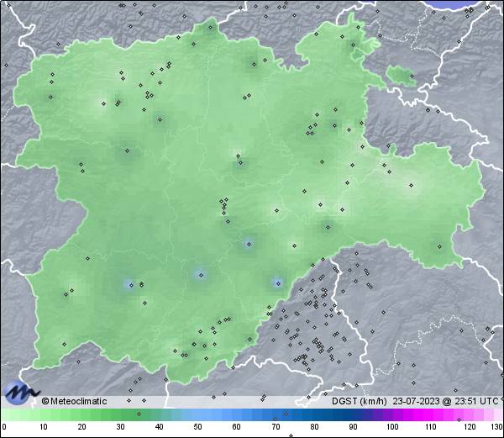Click the scale label 30
Image resolution: width=504 pixels, height=438 pixels.
click(120, 427)
